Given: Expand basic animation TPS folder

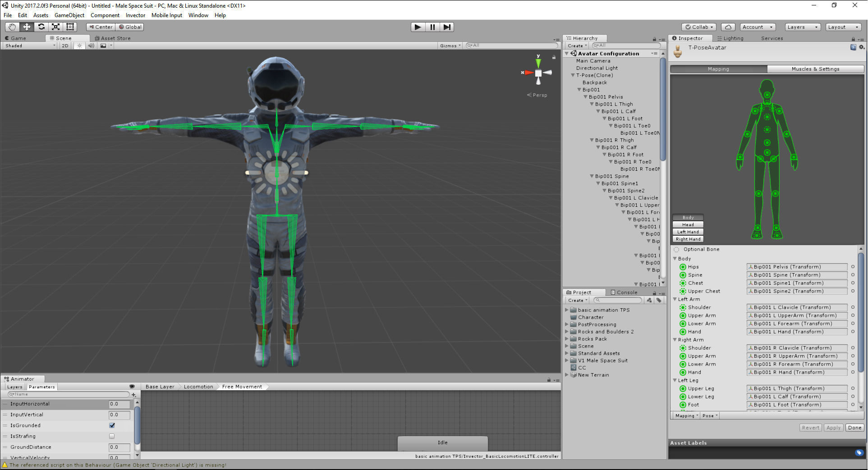Looking at the screenshot, I should [567, 310].
